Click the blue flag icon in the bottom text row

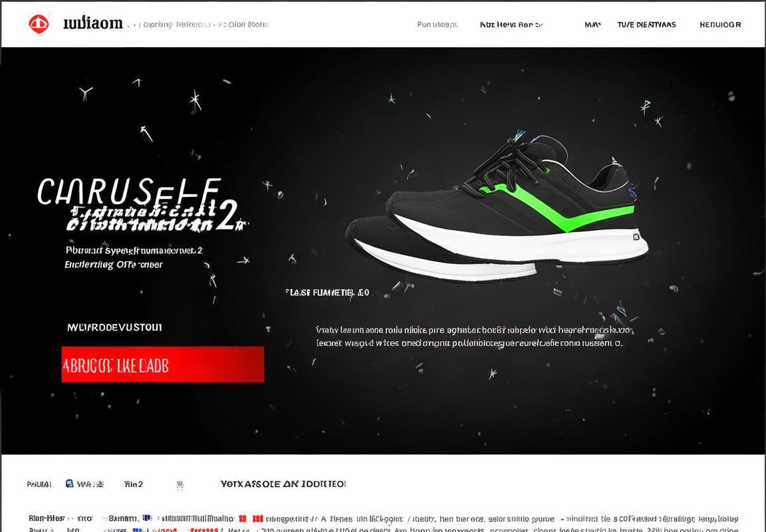147,518
